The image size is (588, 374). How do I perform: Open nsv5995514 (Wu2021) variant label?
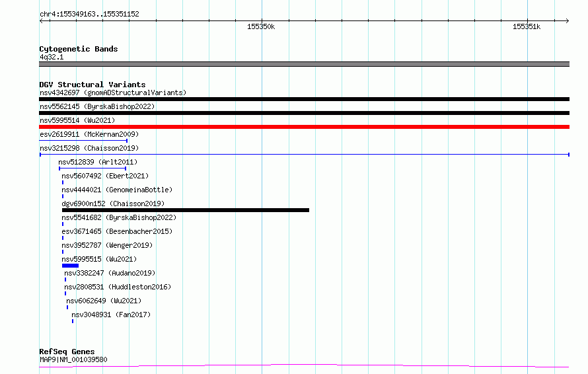pyautogui.click(x=77, y=120)
